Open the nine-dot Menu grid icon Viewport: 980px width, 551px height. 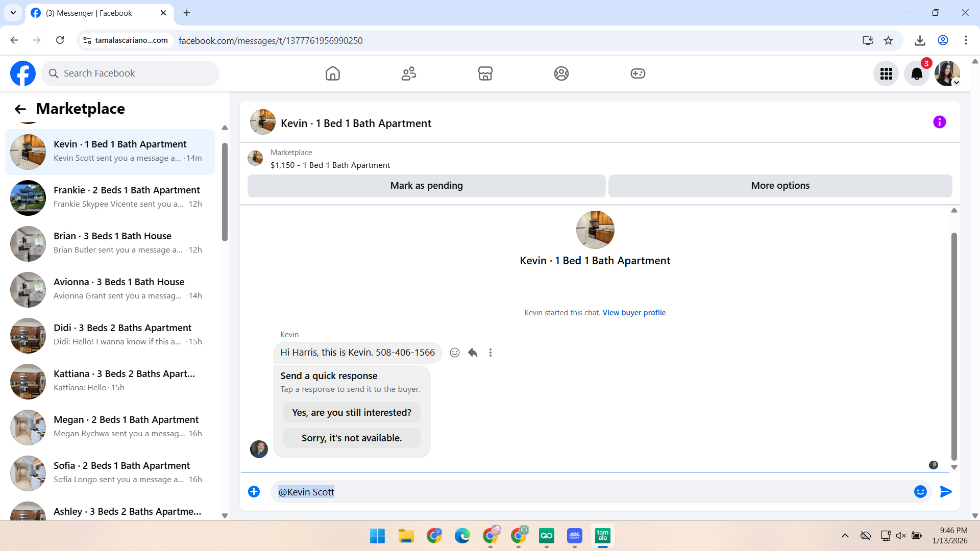[886, 74]
